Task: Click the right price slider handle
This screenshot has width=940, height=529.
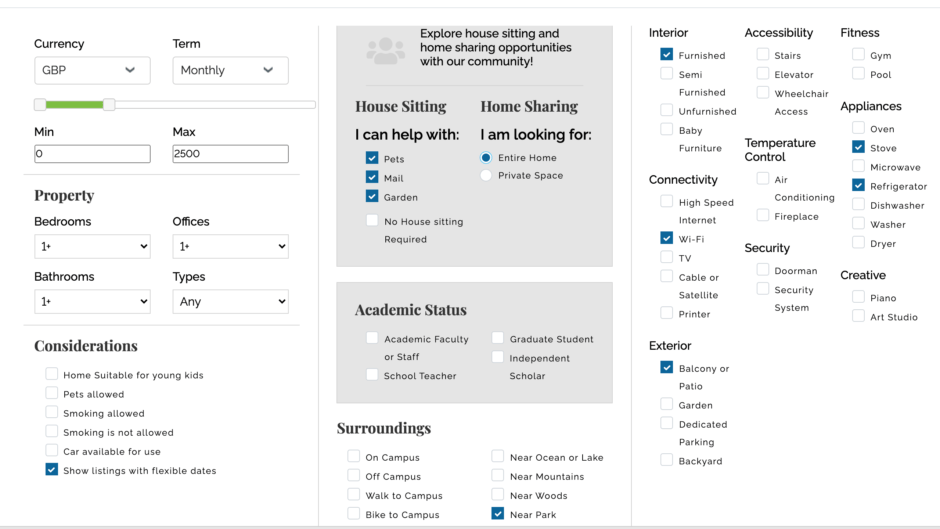Action: pos(109,105)
